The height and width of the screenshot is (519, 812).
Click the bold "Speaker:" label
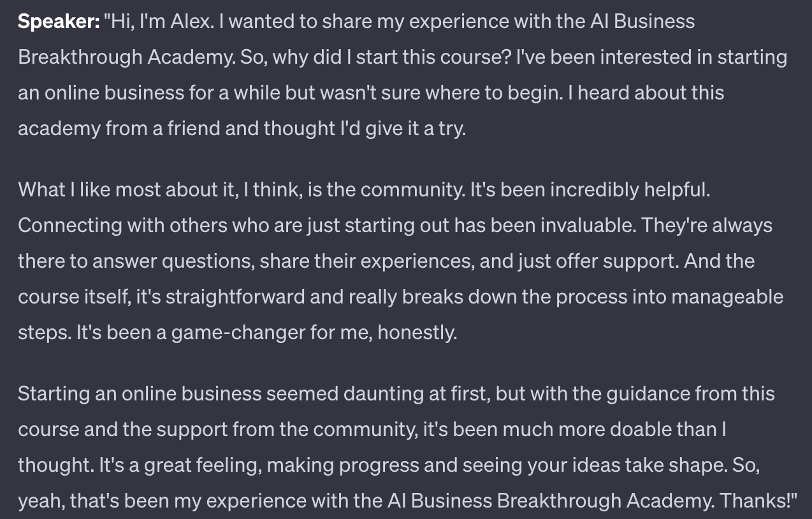[x=59, y=22]
